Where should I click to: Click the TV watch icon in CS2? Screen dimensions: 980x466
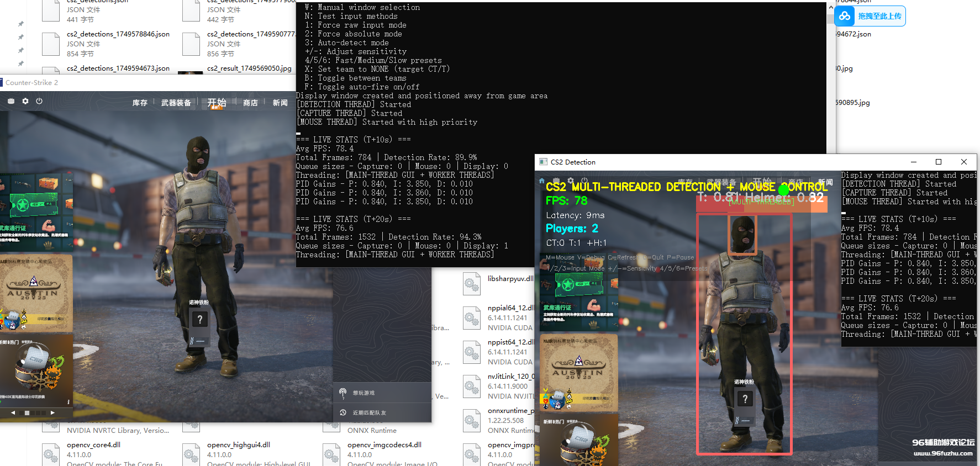[x=11, y=101]
